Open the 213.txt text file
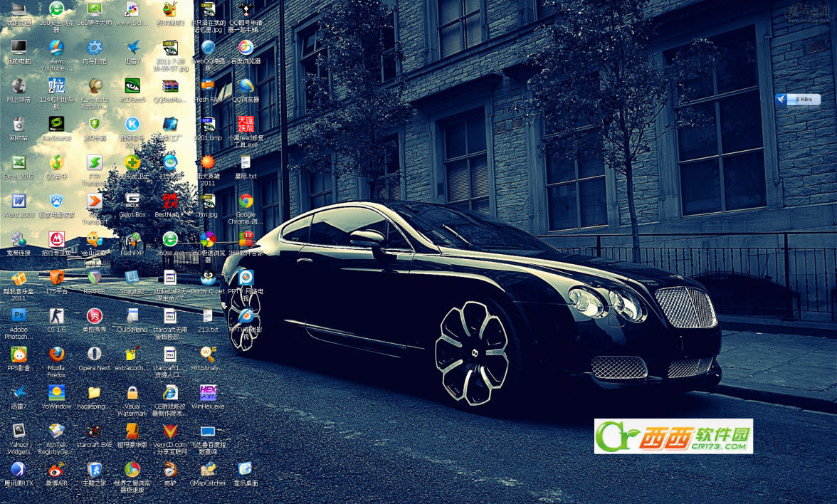This screenshot has height=504, width=837. tap(208, 316)
